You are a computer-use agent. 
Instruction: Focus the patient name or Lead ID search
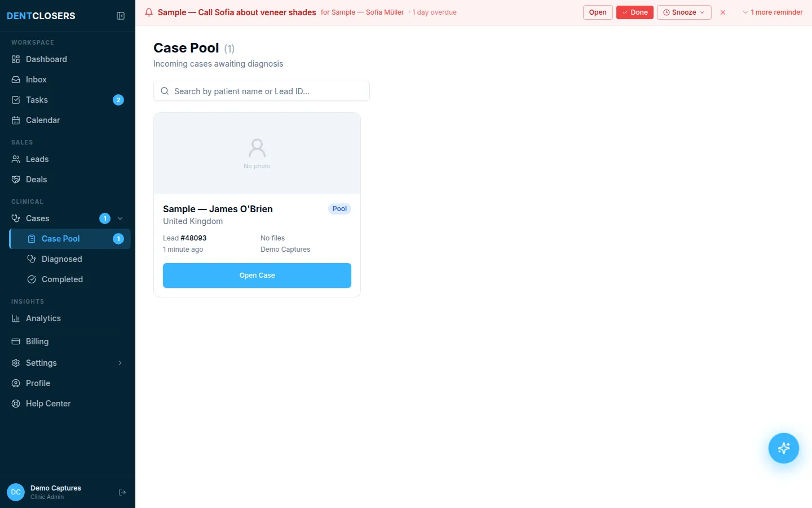click(x=262, y=91)
